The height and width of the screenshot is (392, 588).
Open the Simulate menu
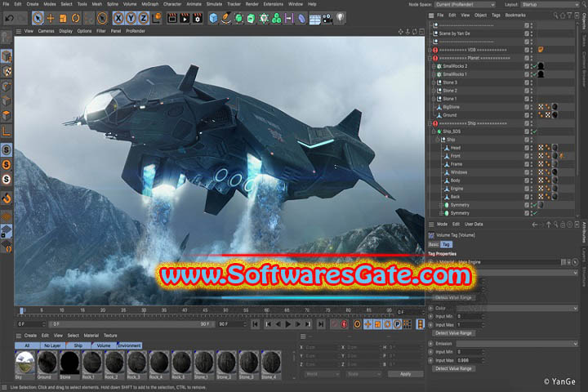214,4
